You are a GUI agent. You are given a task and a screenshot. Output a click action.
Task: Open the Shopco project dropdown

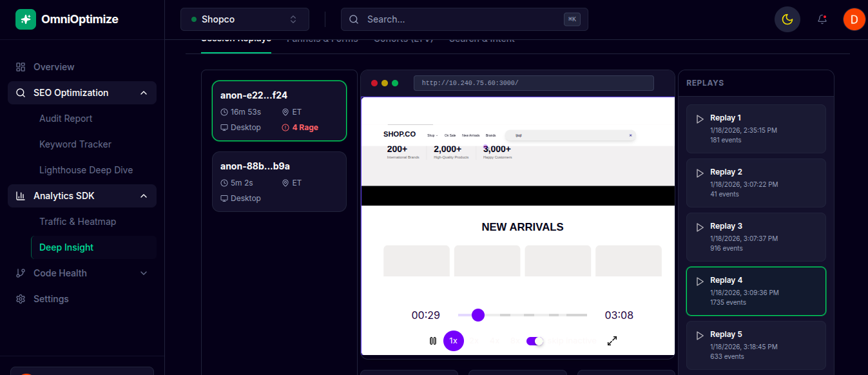pyautogui.click(x=245, y=19)
